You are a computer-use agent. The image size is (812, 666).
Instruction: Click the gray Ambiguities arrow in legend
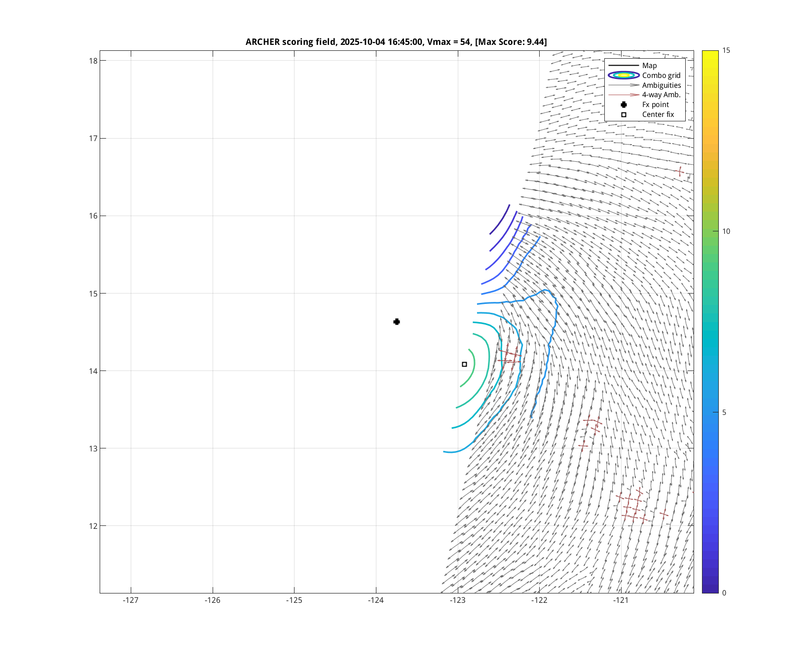pyautogui.click(x=624, y=85)
